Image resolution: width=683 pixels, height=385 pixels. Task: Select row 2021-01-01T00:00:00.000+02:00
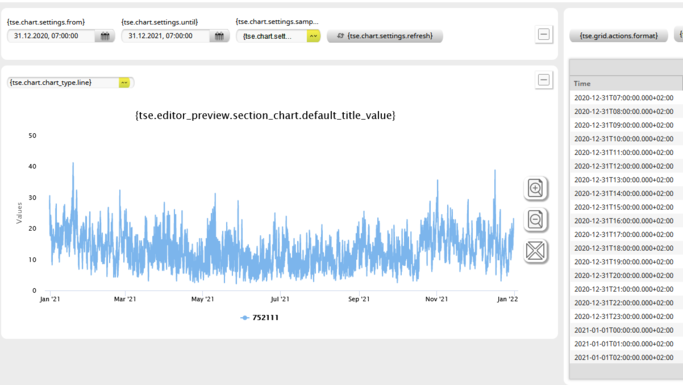pyautogui.click(x=626, y=330)
